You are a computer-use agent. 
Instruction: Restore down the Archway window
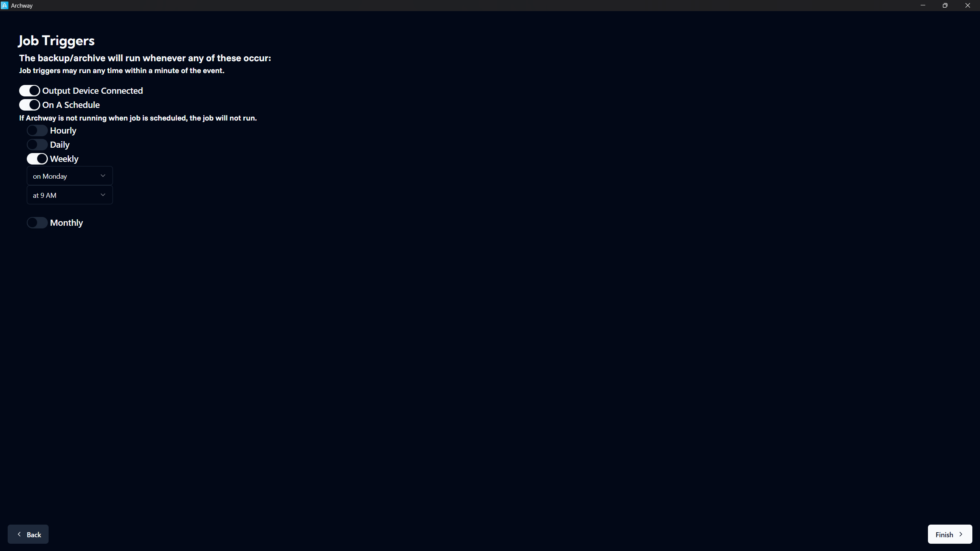(x=945, y=5)
